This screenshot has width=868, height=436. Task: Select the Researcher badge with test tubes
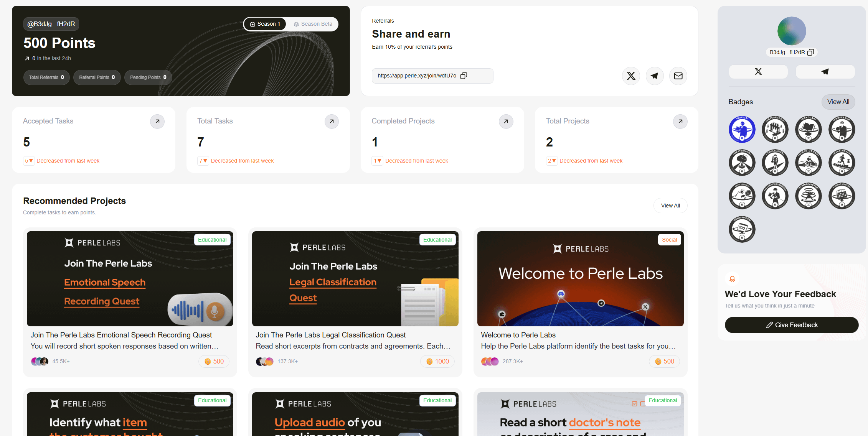(775, 130)
